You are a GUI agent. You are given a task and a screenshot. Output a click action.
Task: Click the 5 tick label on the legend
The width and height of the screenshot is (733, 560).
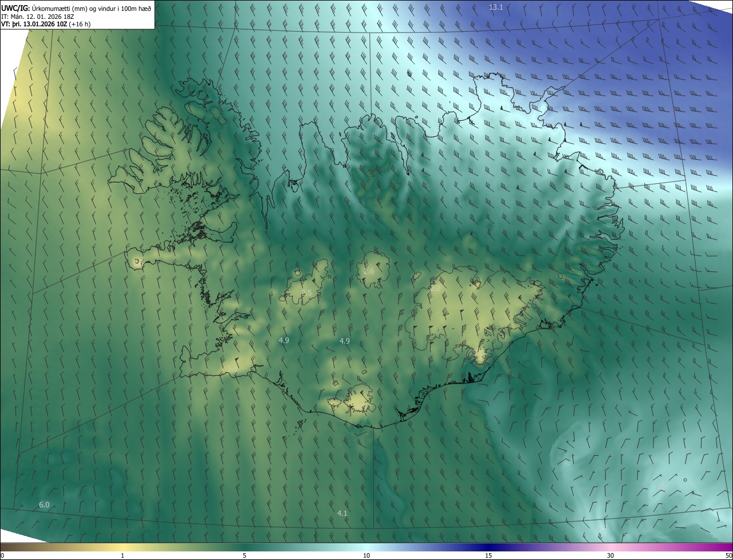(245, 555)
